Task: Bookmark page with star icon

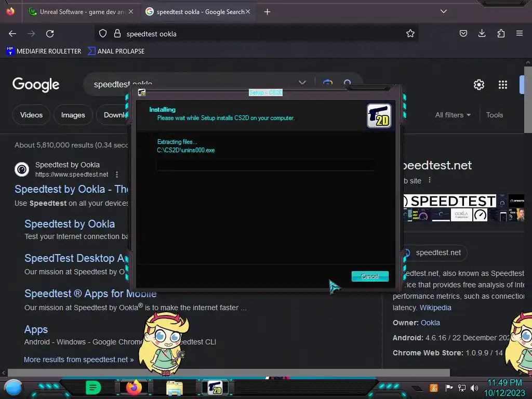Action: coord(410,34)
